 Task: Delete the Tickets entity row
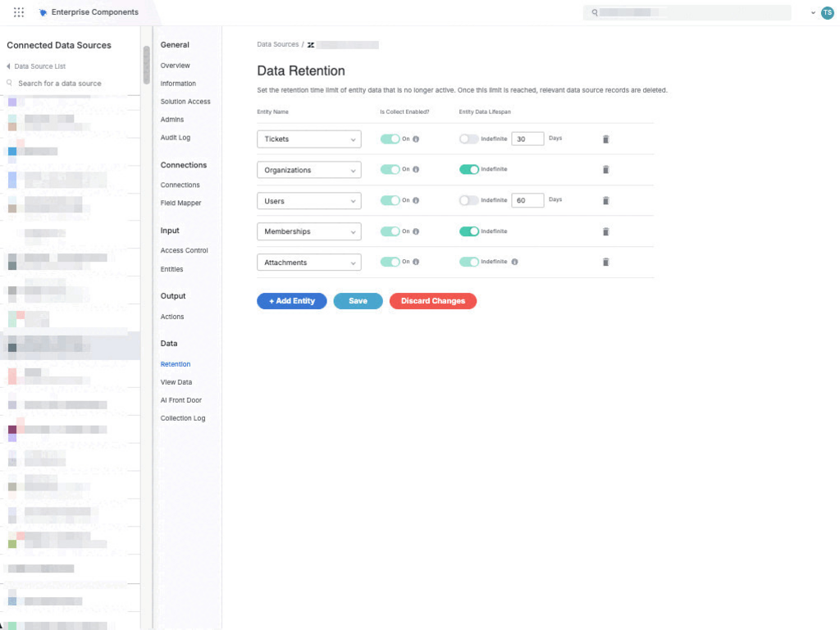coord(605,139)
